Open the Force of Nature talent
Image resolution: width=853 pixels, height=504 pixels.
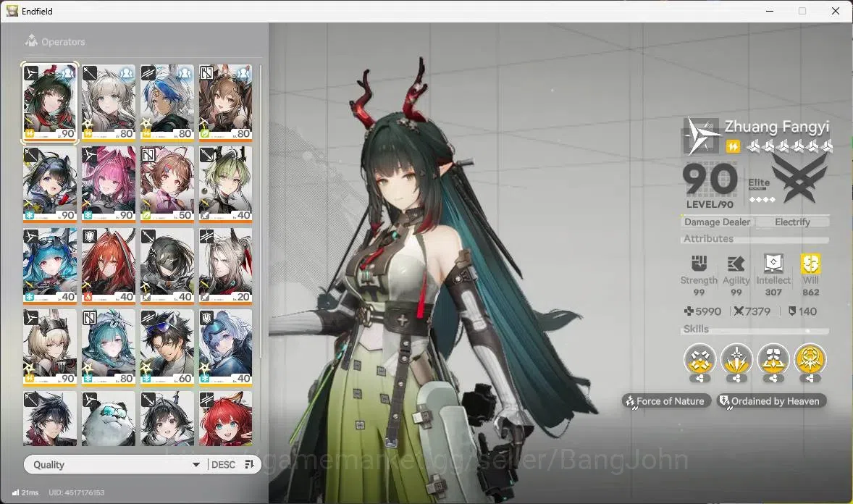click(x=666, y=401)
